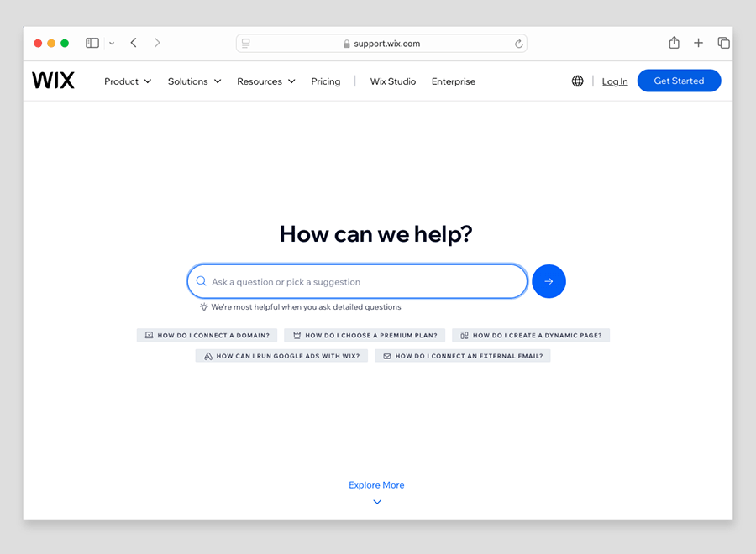Go back with Safari's back arrow
Image resolution: width=756 pixels, height=554 pixels.
pyautogui.click(x=134, y=43)
